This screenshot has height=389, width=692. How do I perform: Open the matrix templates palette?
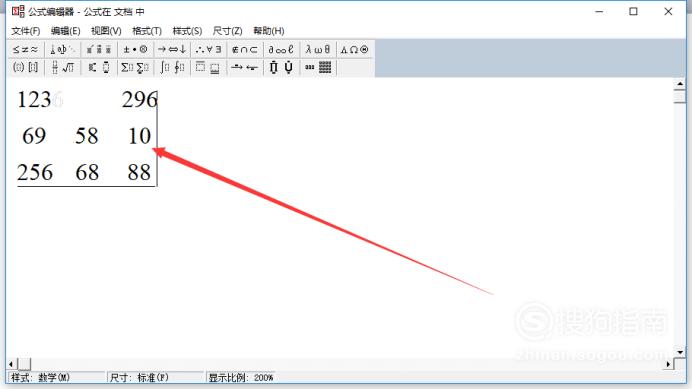[318, 67]
